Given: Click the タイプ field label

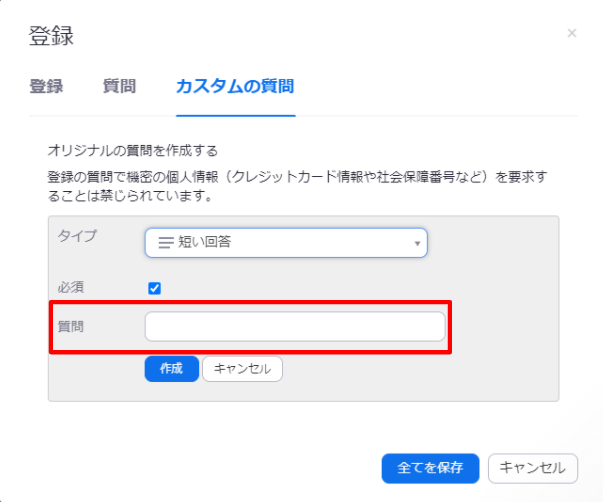Looking at the screenshot, I should click(x=77, y=235).
